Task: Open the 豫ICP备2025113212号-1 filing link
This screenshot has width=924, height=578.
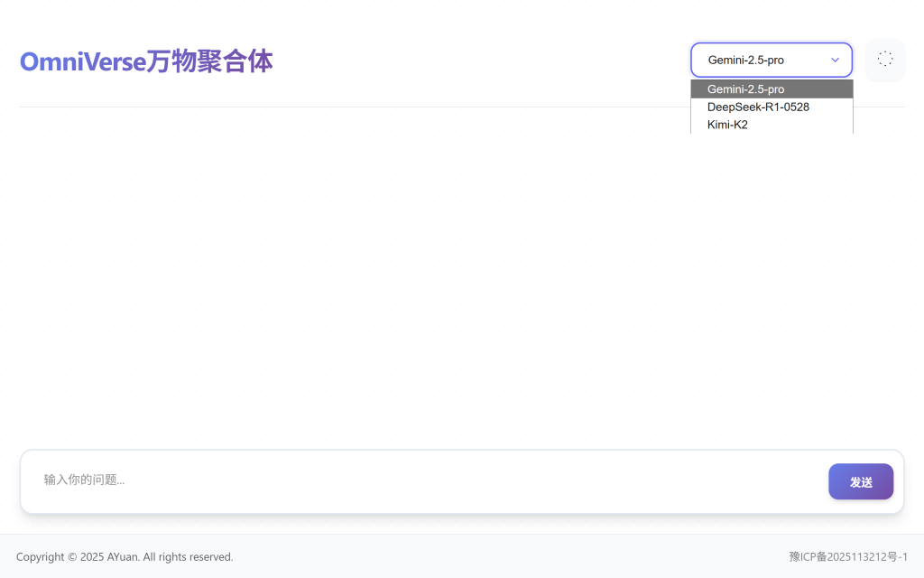Action: pyautogui.click(x=848, y=556)
